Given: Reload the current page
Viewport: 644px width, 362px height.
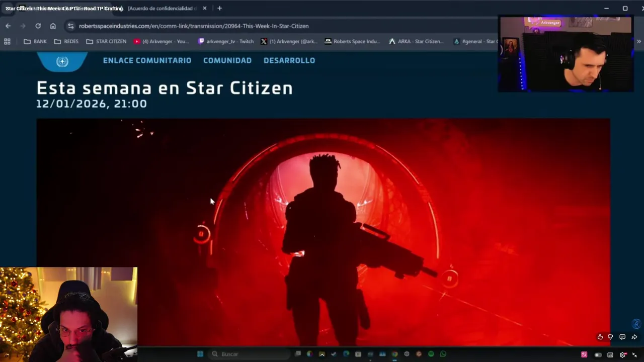Looking at the screenshot, I should click(38, 26).
